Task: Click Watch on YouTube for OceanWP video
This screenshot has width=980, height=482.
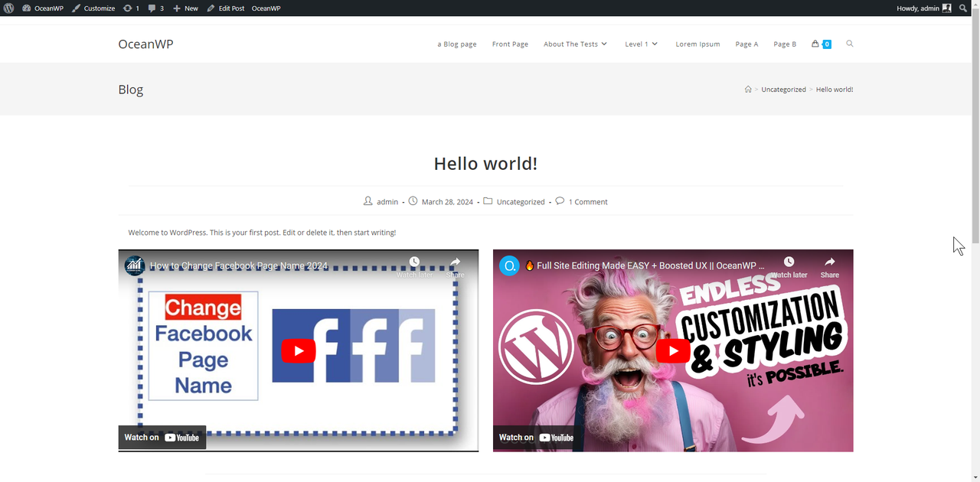Action: point(536,438)
